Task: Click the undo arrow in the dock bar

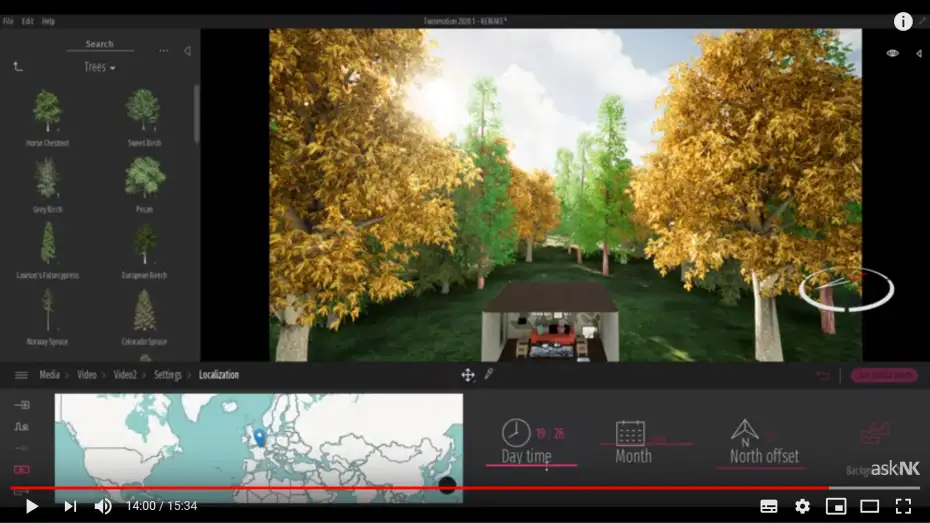Action: (823, 375)
